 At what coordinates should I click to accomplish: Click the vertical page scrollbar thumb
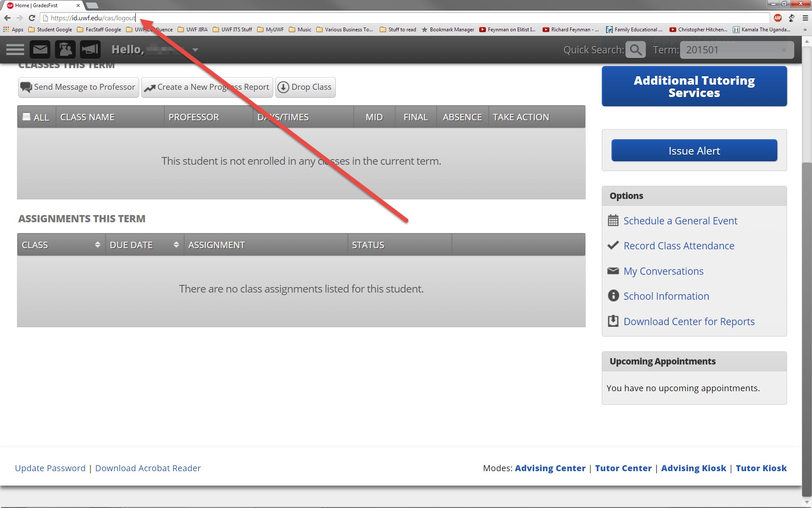coord(807,329)
